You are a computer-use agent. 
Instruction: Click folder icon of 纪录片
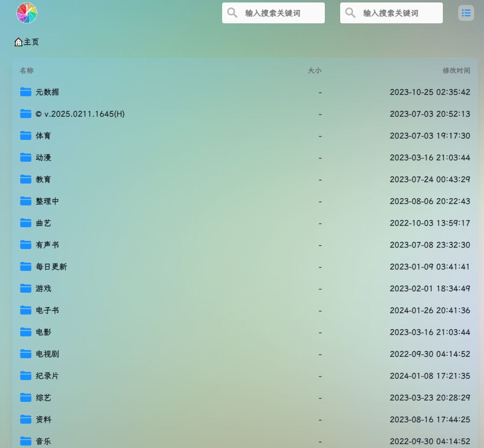[x=26, y=376]
